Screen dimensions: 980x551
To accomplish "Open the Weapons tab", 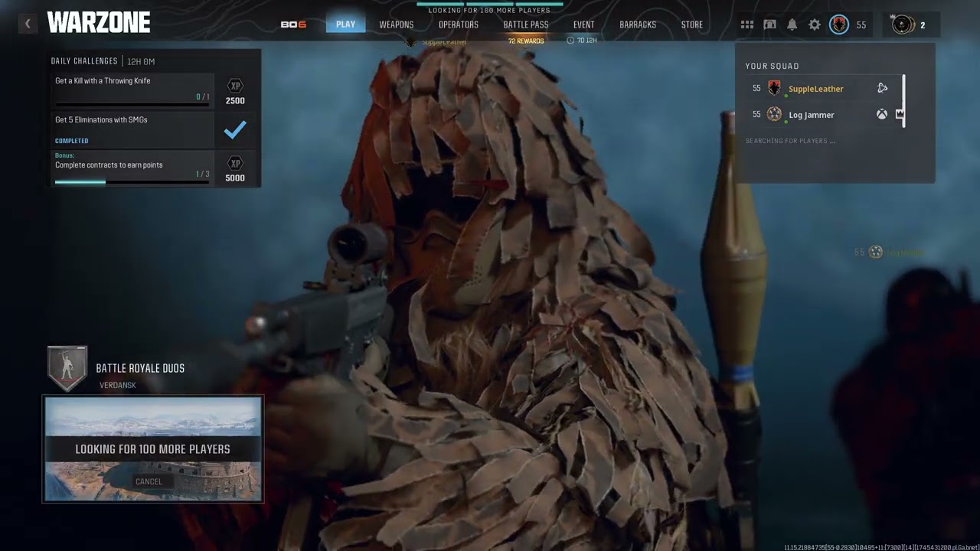I will point(397,24).
